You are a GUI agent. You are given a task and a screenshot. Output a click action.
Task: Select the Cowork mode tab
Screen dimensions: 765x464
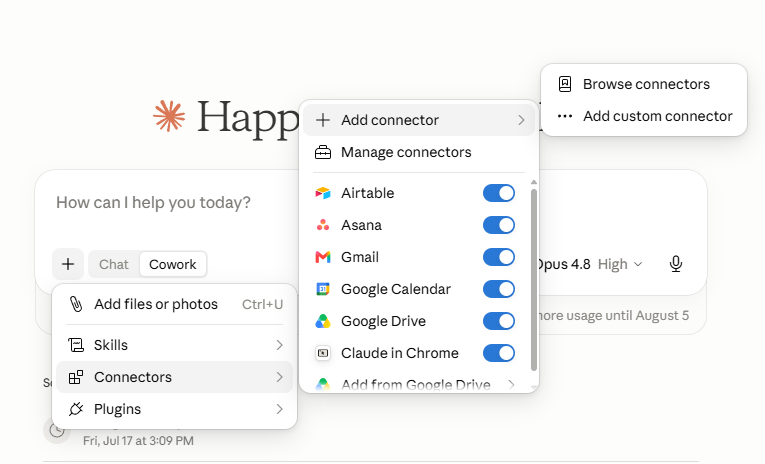(173, 264)
